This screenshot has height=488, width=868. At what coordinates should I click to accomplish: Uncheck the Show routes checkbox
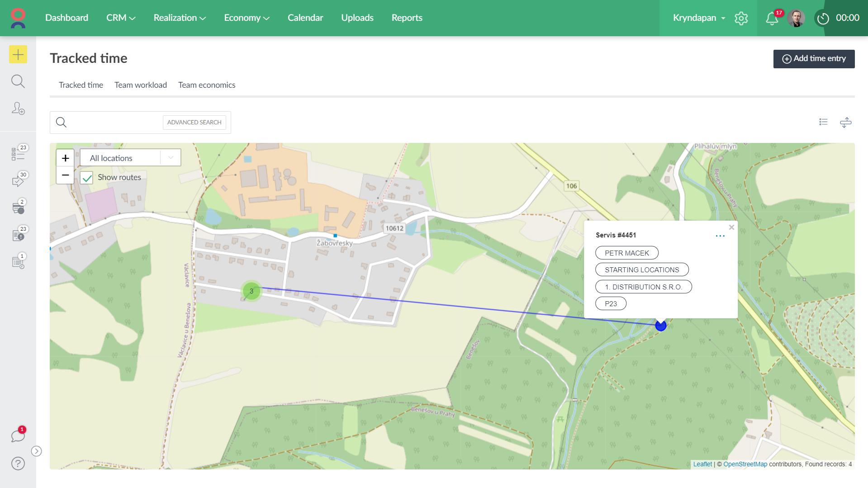click(86, 177)
